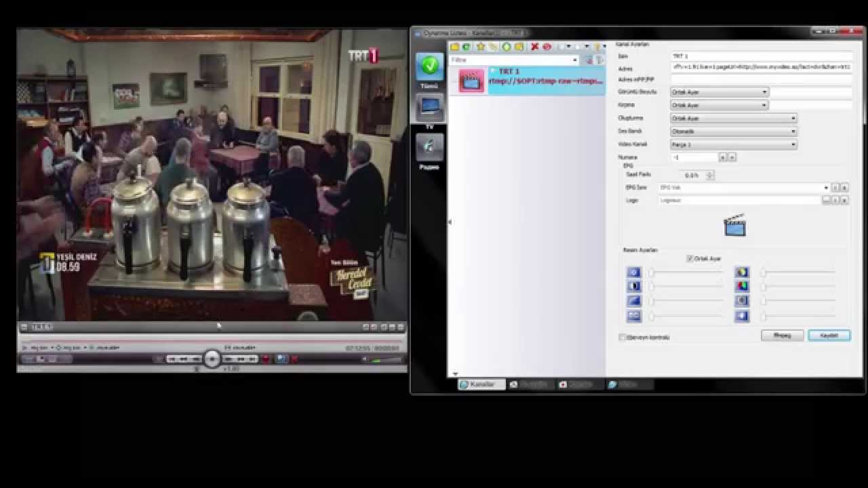The height and width of the screenshot is (488, 868).
Task: Browse for logo with the ellipsis button
Action: pos(826,200)
